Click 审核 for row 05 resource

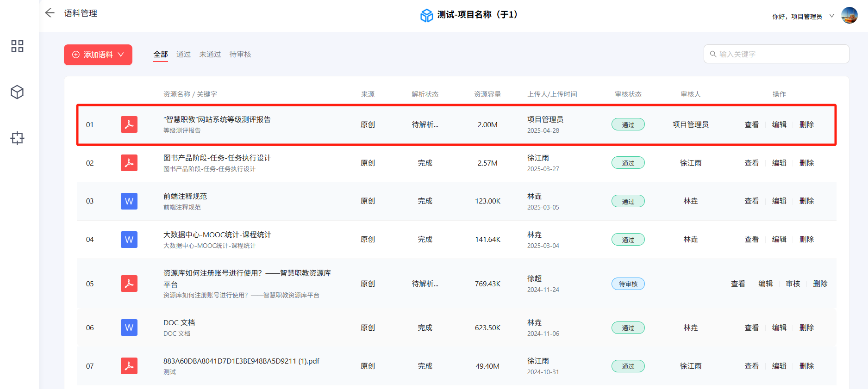tap(793, 284)
